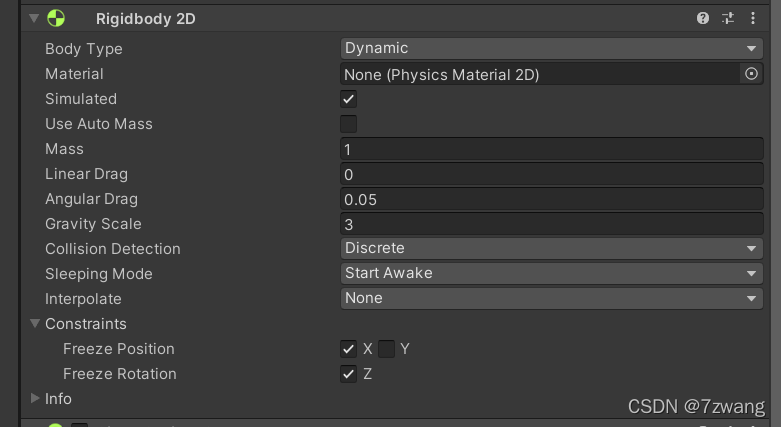The width and height of the screenshot is (781, 427).
Task: Click the Constraints label
Action: click(86, 324)
